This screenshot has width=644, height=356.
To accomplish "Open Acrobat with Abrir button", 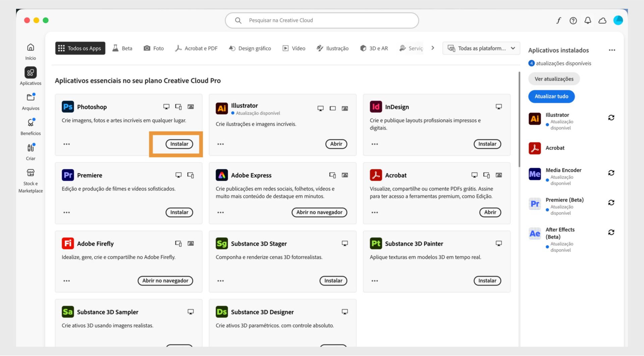I will pyautogui.click(x=490, y=213).
